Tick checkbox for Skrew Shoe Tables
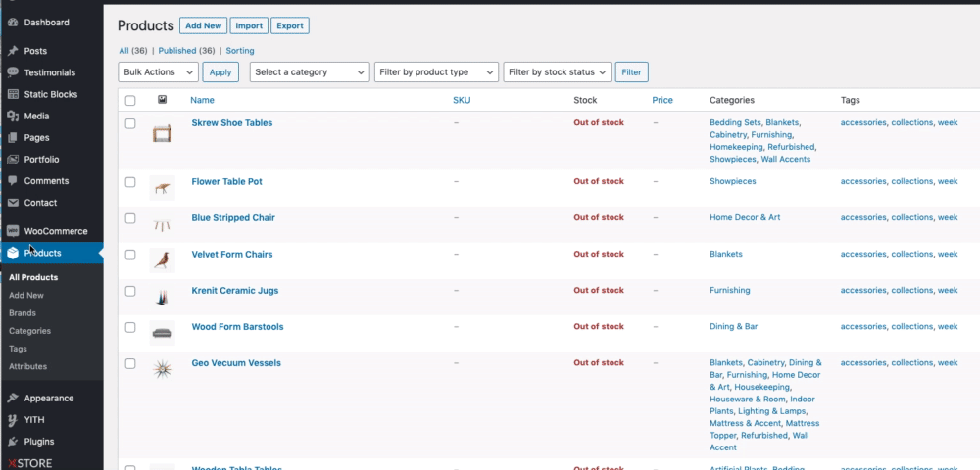 (130, 123)
